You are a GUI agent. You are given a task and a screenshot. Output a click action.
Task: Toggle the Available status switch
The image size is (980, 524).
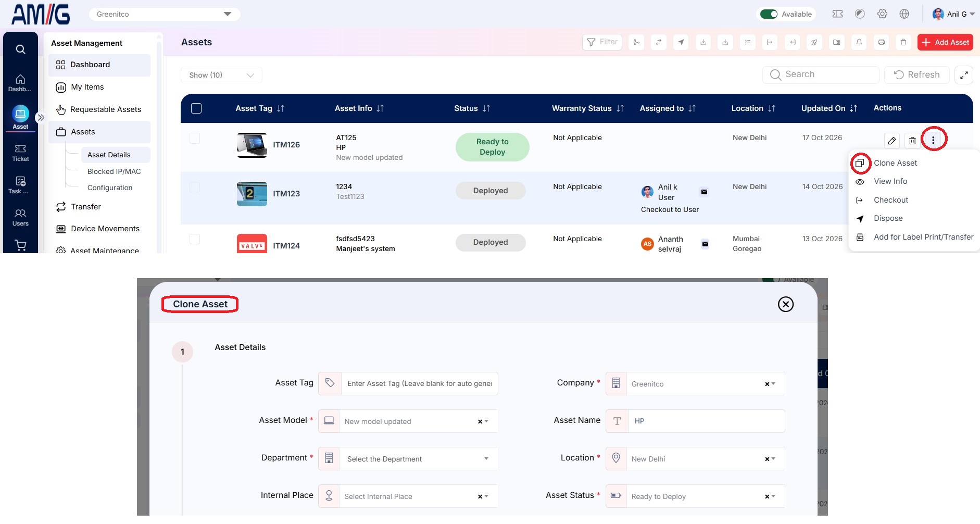coord(769,14)
